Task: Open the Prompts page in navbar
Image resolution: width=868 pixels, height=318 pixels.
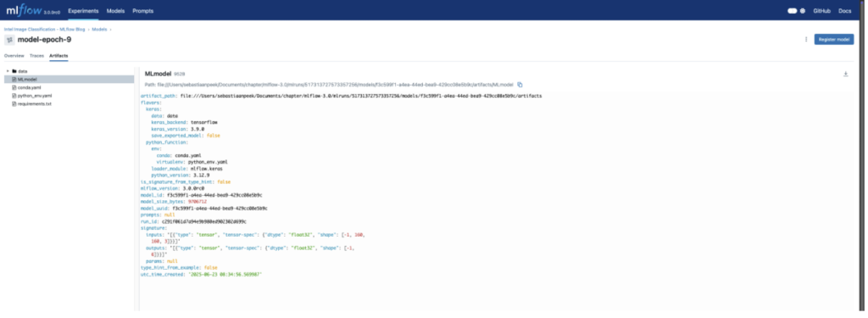Action: click(x=142, y=10)
